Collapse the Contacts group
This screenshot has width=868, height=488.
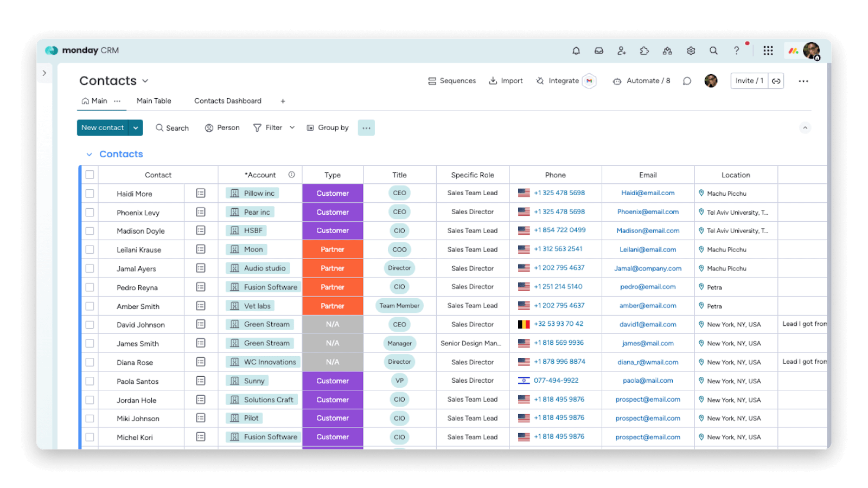tap(89, 155)
